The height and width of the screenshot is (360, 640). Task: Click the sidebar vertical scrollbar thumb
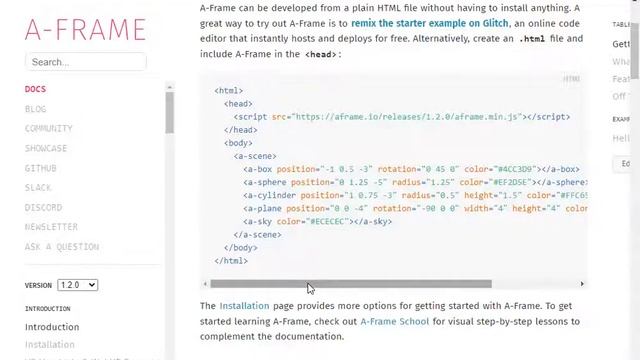[170, 113]
